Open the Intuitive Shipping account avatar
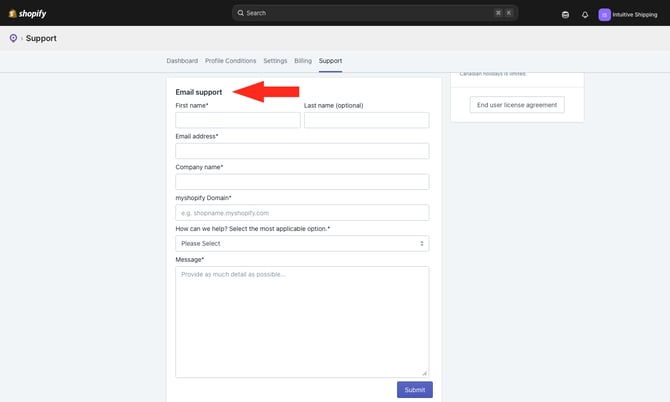The image size is (670, 402). click(x=604, y=15)
